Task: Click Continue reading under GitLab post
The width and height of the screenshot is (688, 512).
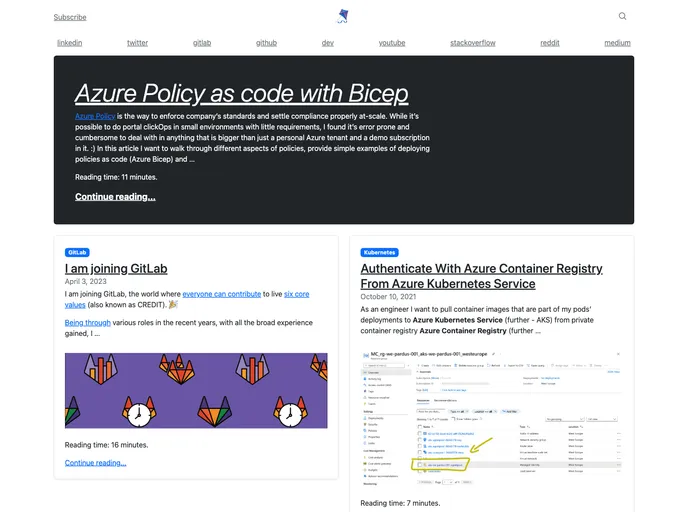Action: 95,463
